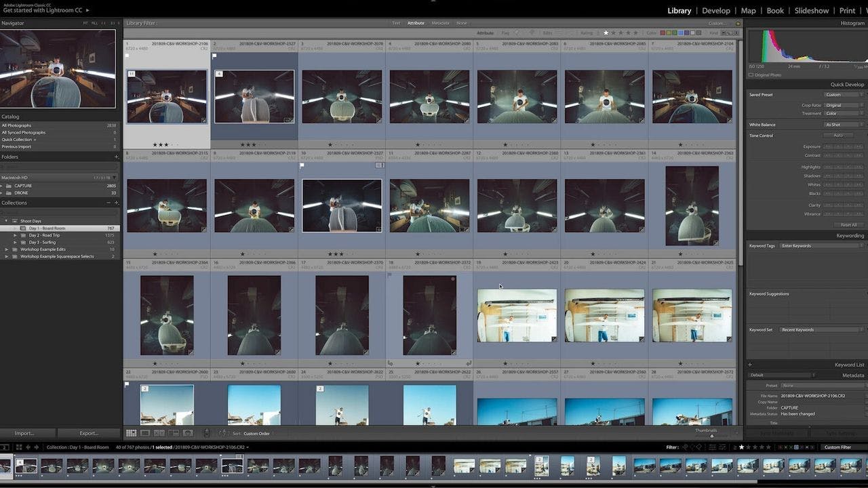
Task: Open the Keyword Set dropdown (Recent Keywords)
Action: 822,329
